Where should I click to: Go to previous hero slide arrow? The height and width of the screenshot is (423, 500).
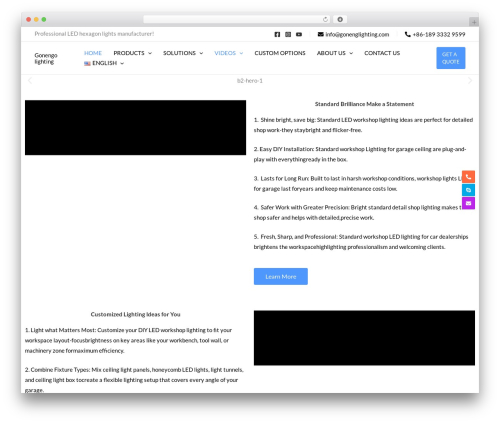30,80
